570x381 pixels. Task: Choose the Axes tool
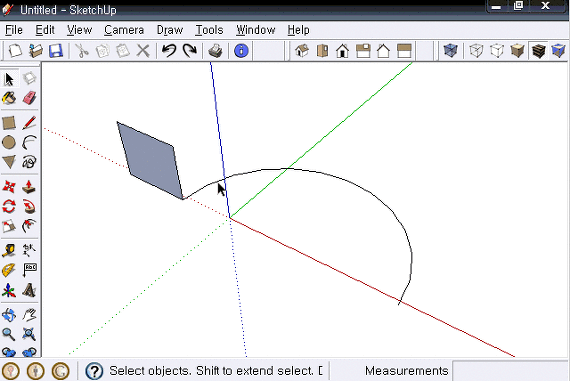pyautogui.click(x=9, y=290)
